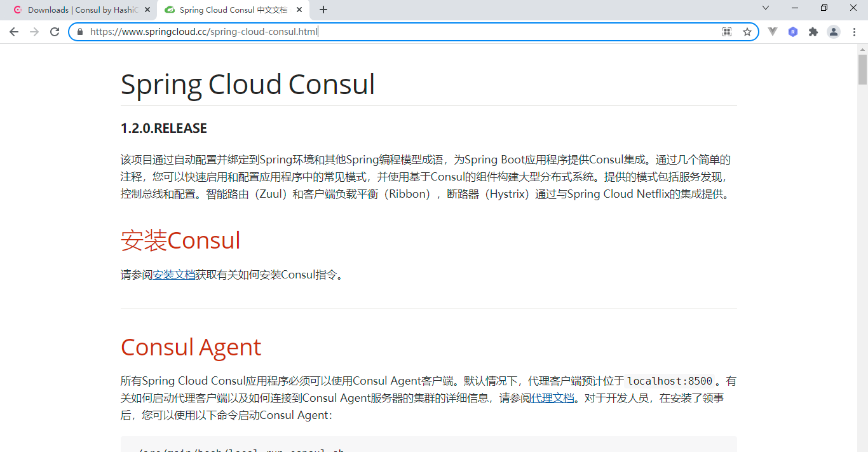Go back to the previous page
The width and height of the screenshot is (868, 452).
(x=14, y=32)
